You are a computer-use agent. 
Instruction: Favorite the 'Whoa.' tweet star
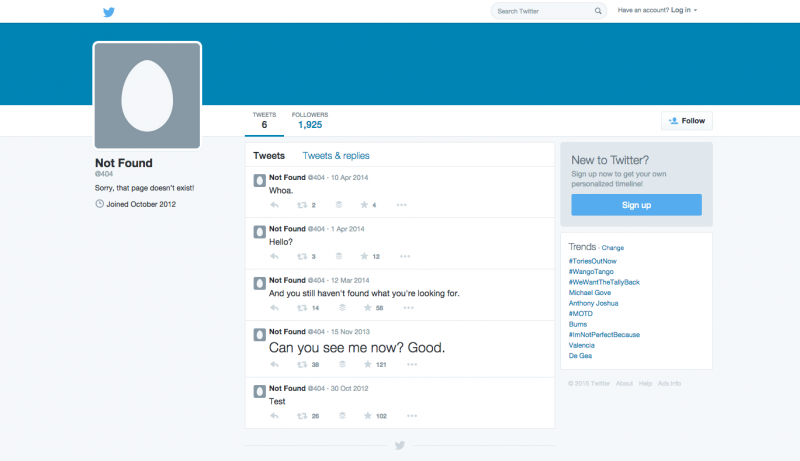pyautogui.click(x=364, y=204)
